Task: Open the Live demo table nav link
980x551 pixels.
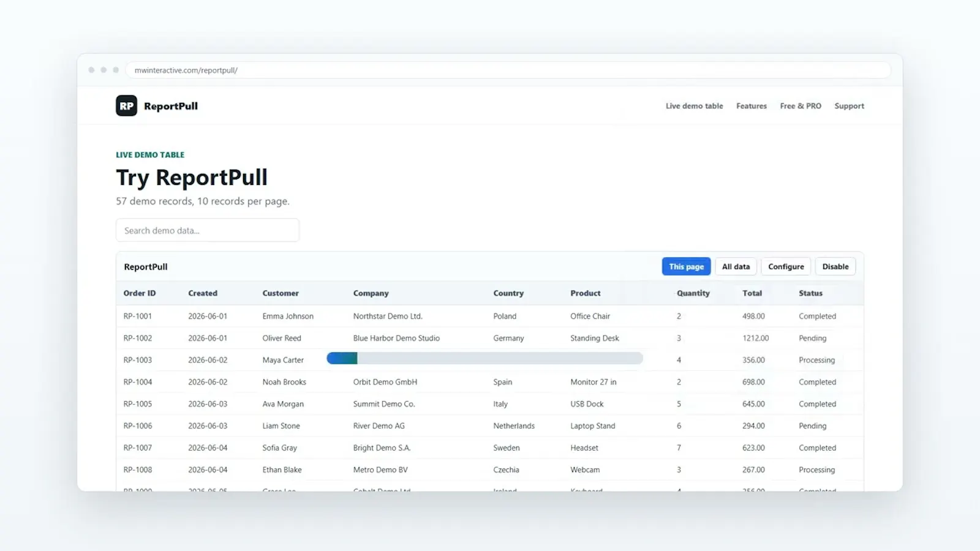Action: point(694,106)
